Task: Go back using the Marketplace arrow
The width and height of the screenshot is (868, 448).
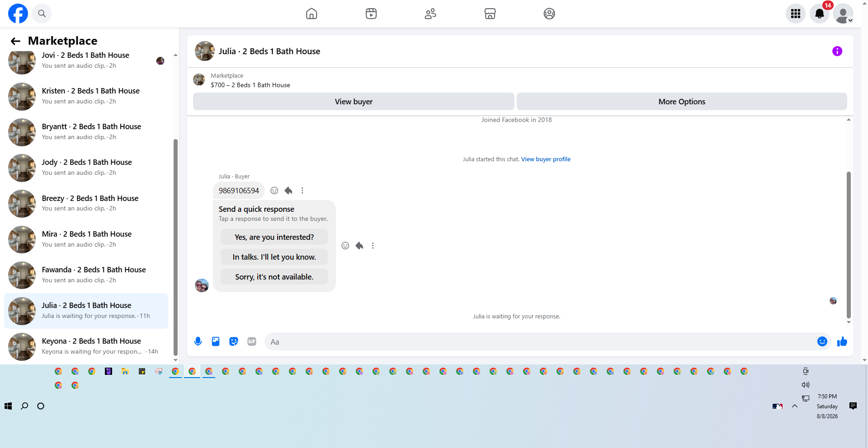Action: [15, 41]
